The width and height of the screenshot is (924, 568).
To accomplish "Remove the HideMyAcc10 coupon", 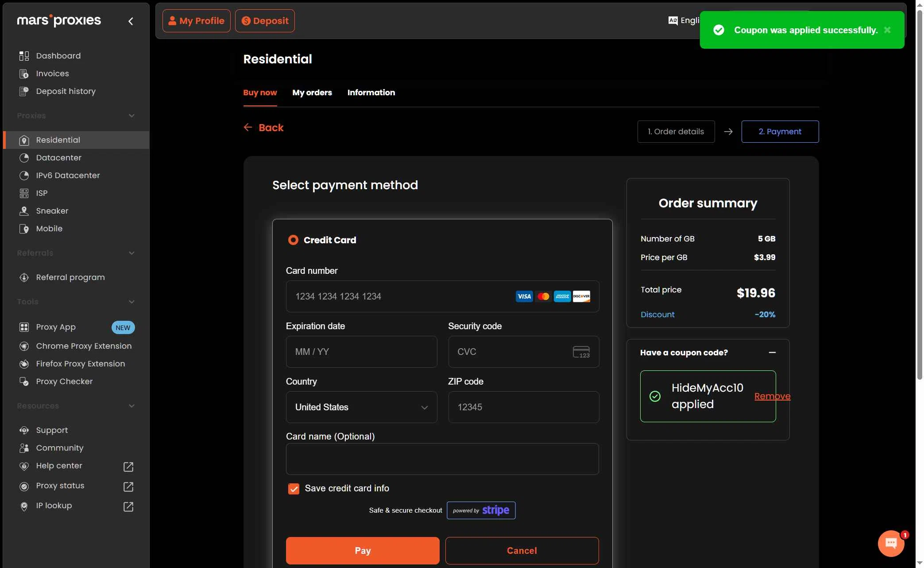I will point(772,397).
